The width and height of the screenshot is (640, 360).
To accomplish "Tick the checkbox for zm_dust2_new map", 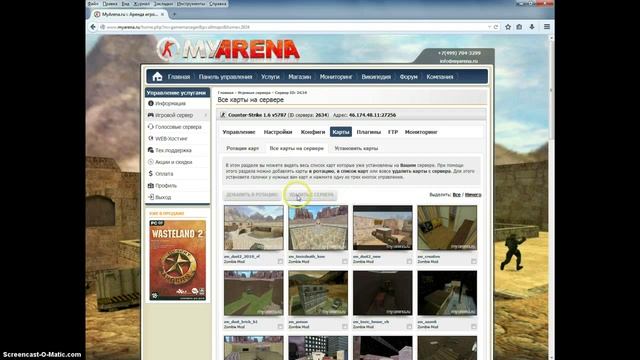I will pos(409,261).
